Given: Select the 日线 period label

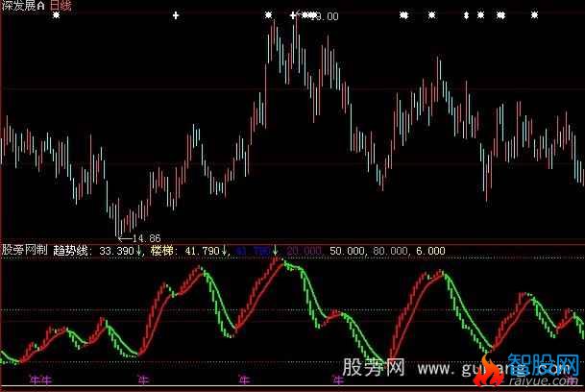Looking at the screenshot, I should [61, 5].
